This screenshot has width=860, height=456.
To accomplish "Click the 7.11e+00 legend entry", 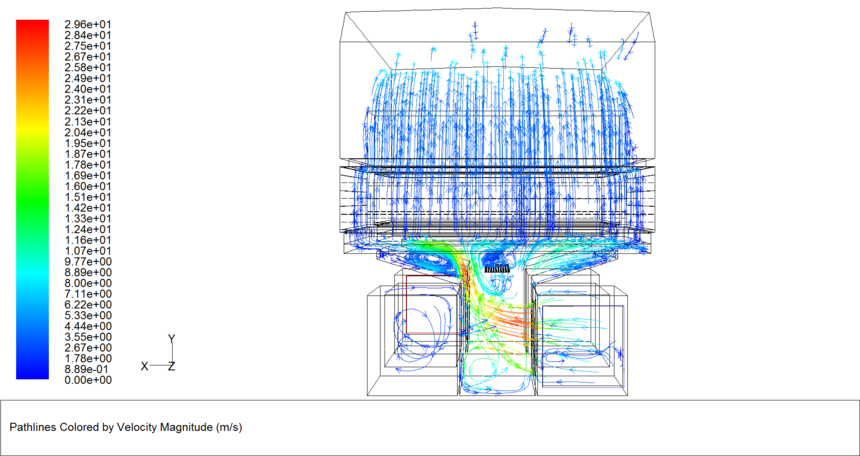I will 88,294.
